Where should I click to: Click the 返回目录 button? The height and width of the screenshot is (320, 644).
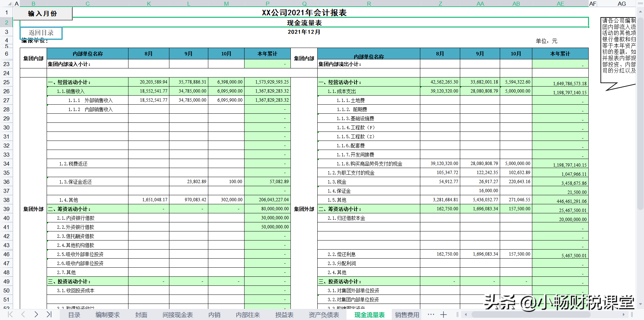[41, 33]
